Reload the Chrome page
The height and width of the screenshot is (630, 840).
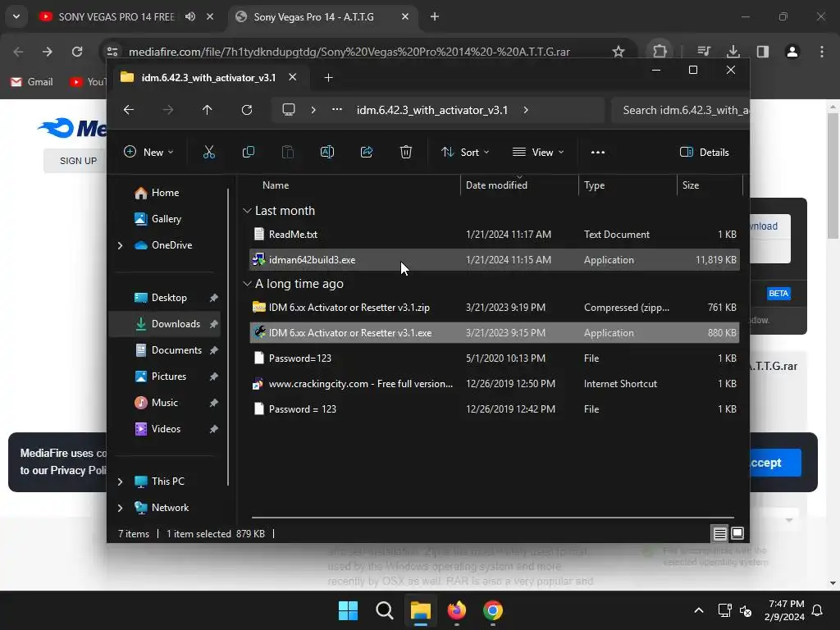pos(77,52)
